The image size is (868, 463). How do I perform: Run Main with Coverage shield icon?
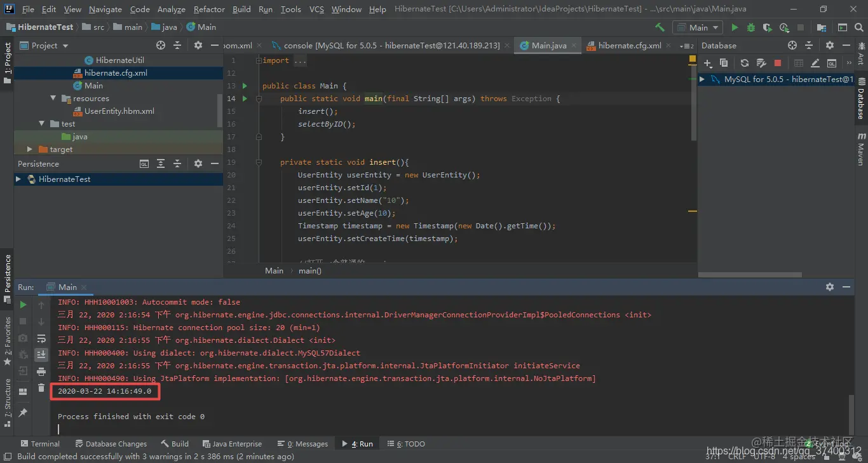768,27
